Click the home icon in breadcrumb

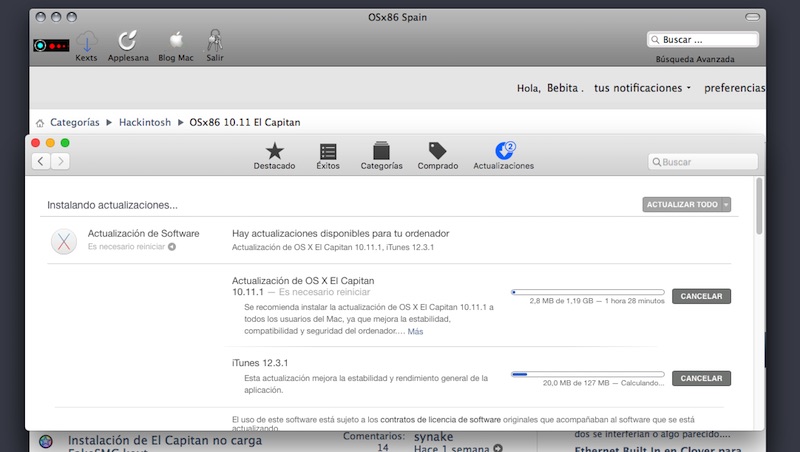pyautogui.click(x=40, y=123)
